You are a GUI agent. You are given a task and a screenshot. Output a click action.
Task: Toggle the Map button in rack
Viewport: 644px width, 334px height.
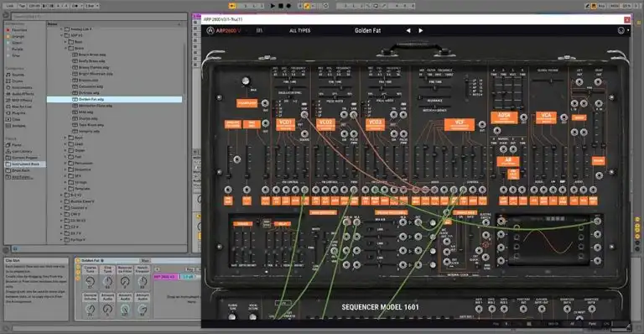pyautogui.click(x=145, y=260)
